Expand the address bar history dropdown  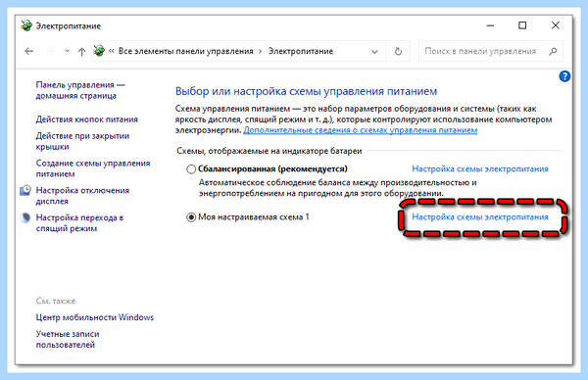pyautogui.click(x=374, y=51)
